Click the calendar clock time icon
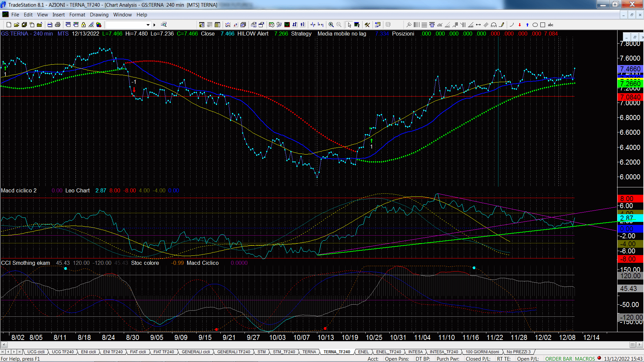The height and width of the screenshot is (362, 644). [271, 25]
